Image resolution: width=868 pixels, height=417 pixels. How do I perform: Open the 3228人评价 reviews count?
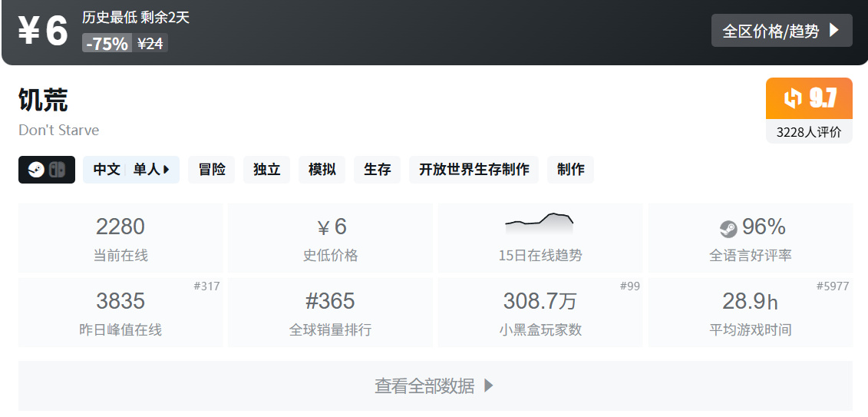(810, 132)
